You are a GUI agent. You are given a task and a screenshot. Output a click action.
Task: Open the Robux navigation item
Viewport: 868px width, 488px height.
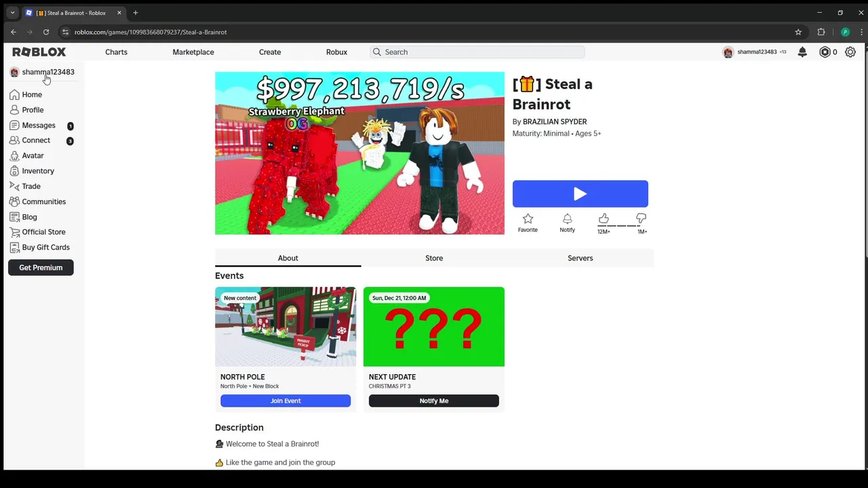(336, 52)
